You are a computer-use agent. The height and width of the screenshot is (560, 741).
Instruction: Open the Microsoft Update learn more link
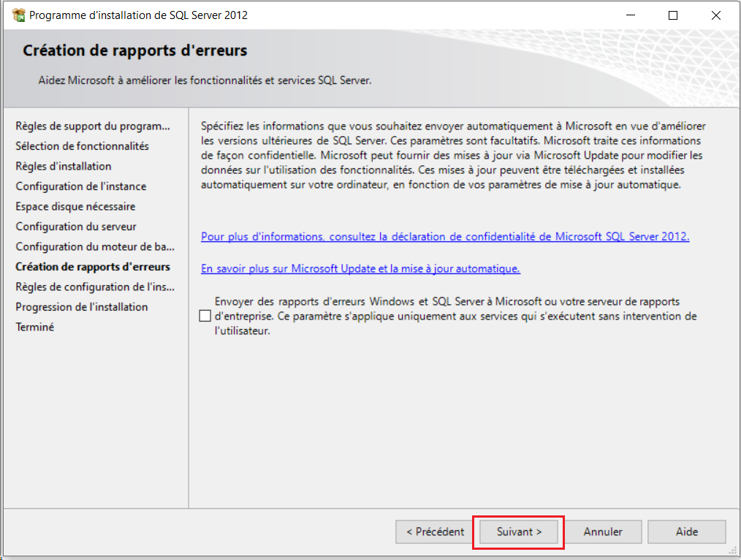coord(360,269)
